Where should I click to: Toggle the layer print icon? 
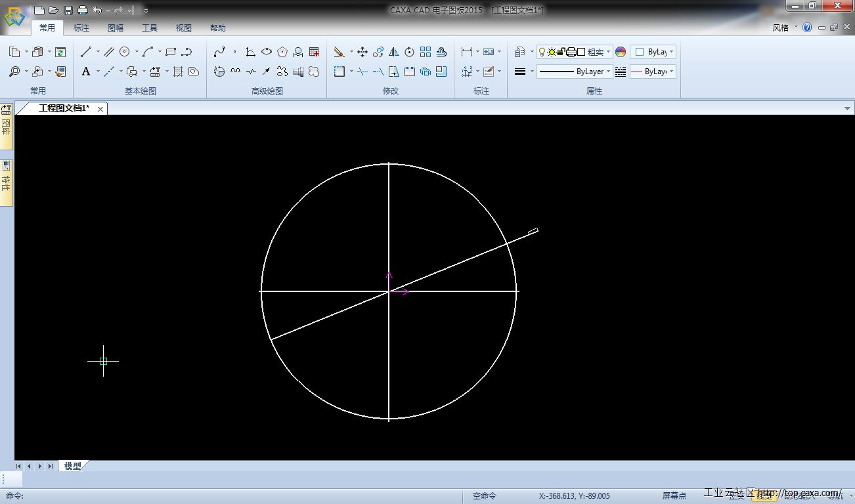click(x=571, y=52)
